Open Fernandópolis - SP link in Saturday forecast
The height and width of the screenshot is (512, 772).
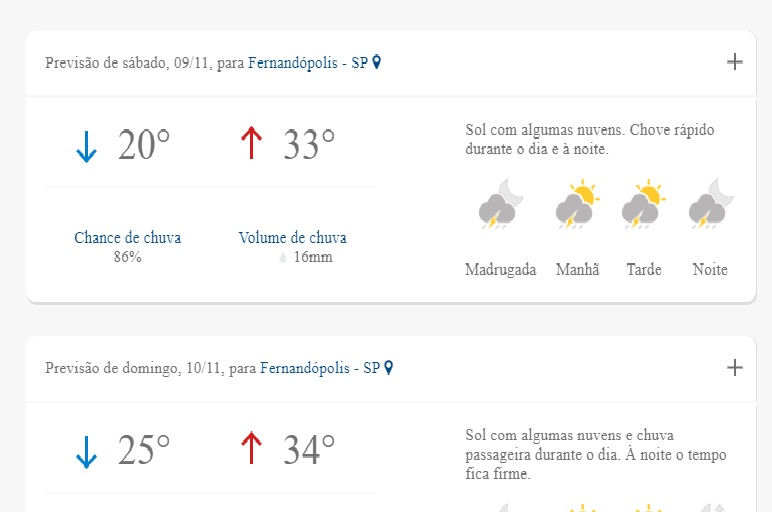(308, 63)
